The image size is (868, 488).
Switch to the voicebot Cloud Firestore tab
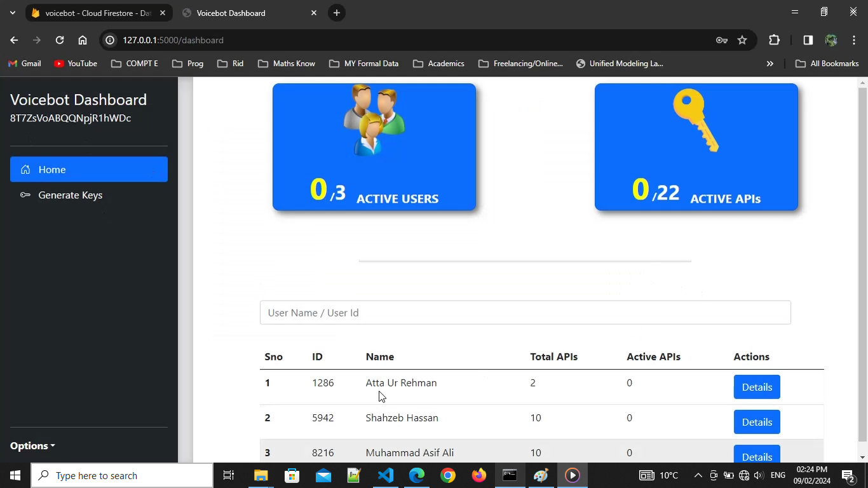98,13
